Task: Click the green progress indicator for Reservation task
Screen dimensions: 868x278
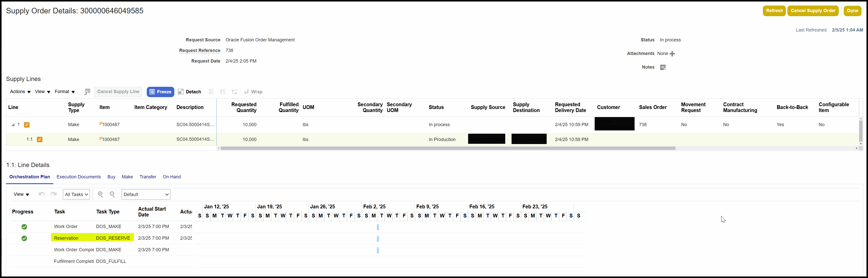Action: point(24,238)
